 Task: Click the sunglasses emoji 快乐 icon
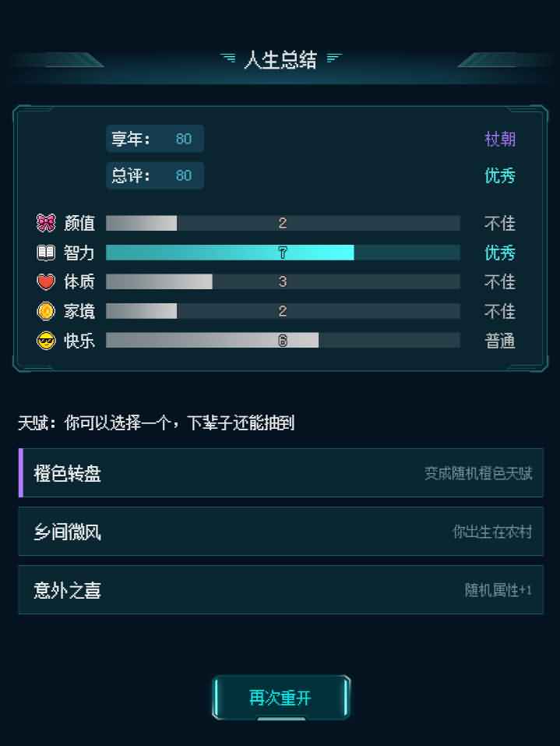tap(46, 341)
